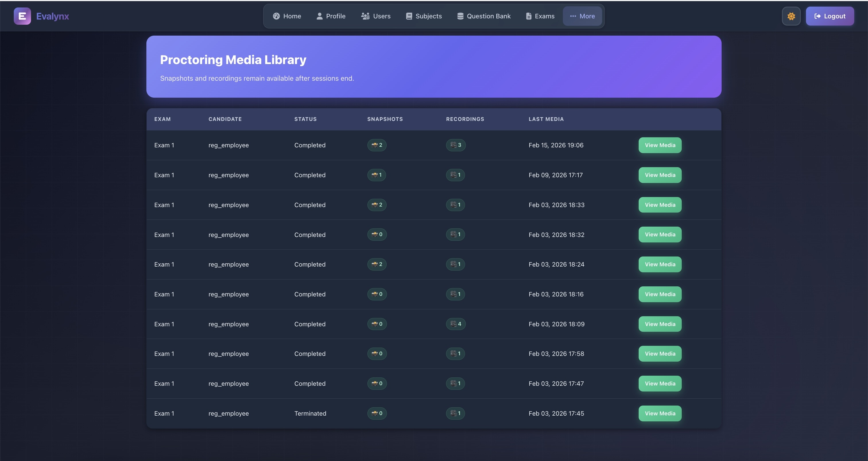The height and width of the screenshot is (461, 868).
Task: Click snapshot badge in Feb 09 row
Action: 376,175
